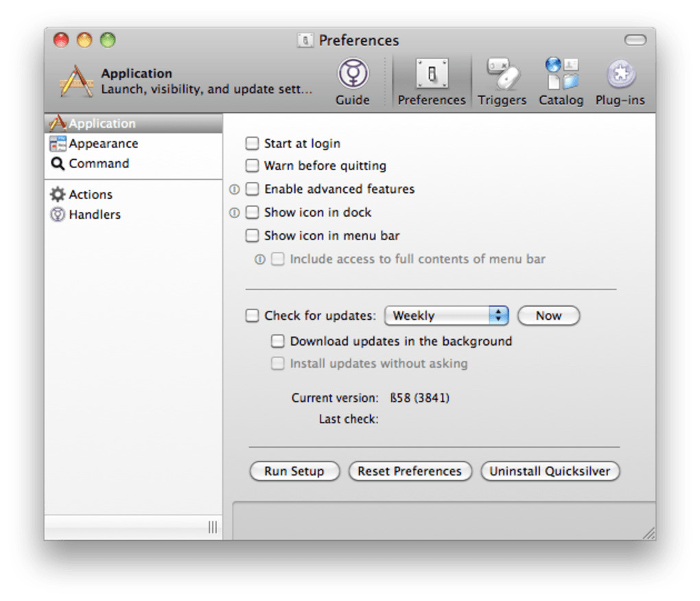Click the sidebar divider grip handle
Screen dimensions: 700x601
point(213,528)
